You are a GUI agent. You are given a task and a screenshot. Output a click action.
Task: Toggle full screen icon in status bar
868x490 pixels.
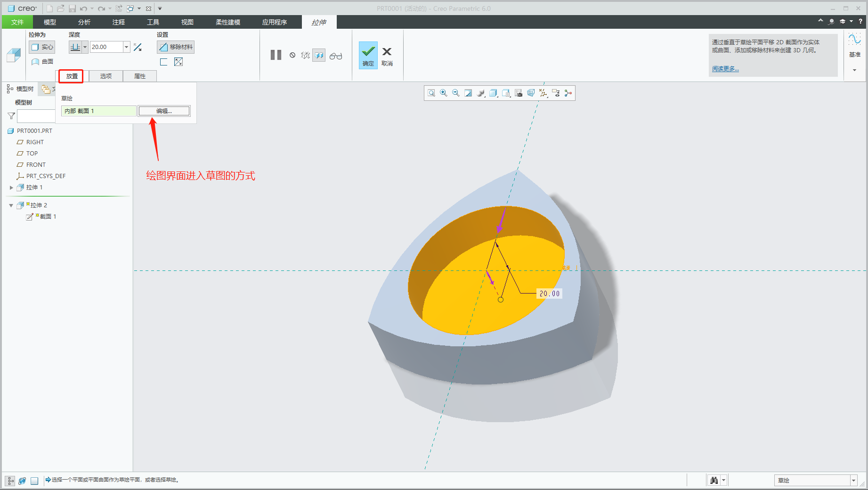pyautogui.click(x=34, y=481)
